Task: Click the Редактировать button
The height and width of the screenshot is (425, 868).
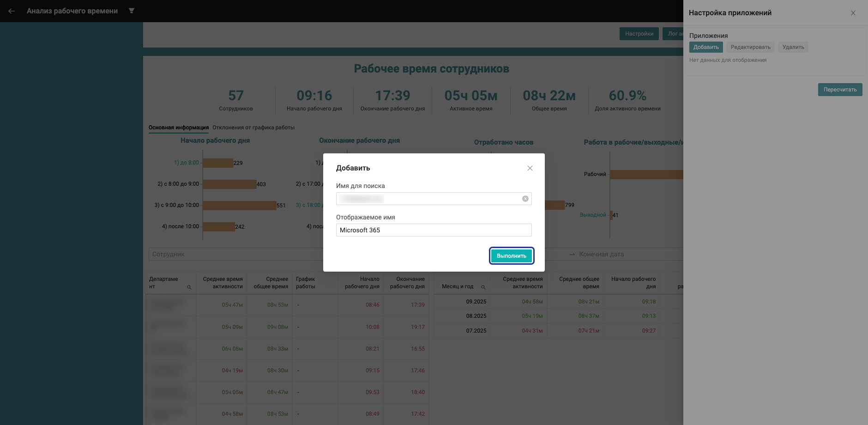Action: pyautogui.click(x=750, y=47)
